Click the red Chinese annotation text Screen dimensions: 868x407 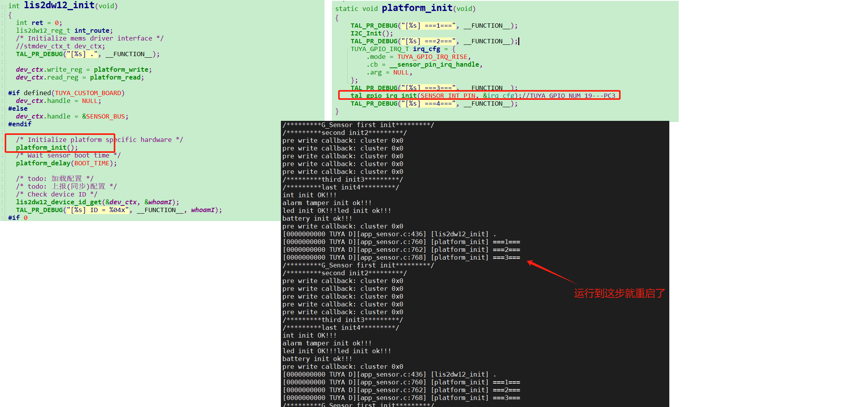(619, 293)
